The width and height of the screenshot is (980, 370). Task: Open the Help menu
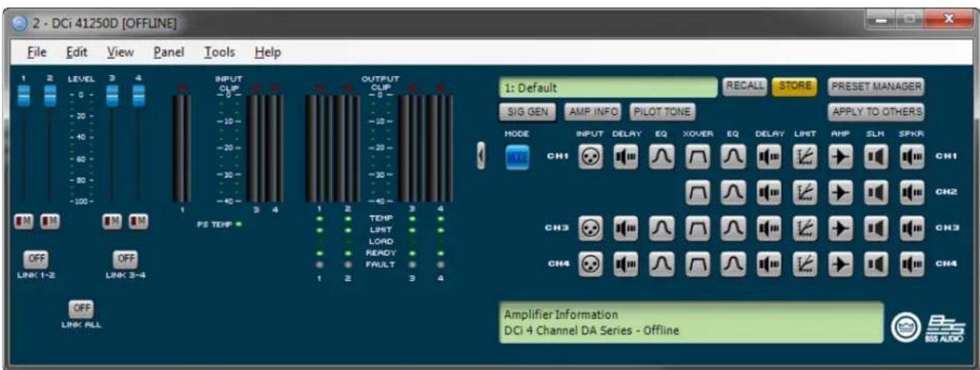coord(268,52)
